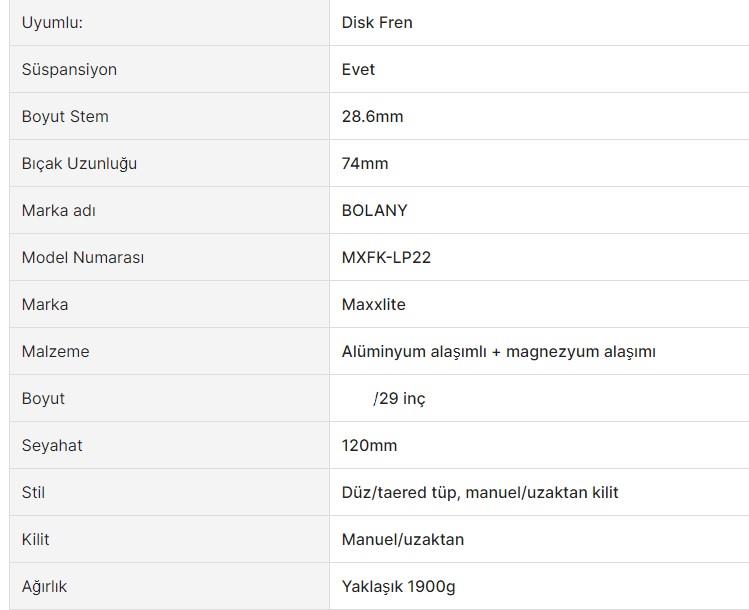The height and width of the screenshot is (610, 749).
Task: Click the 'Model Numarası' label
Action: pyautogui.click(x=83, y=257)
